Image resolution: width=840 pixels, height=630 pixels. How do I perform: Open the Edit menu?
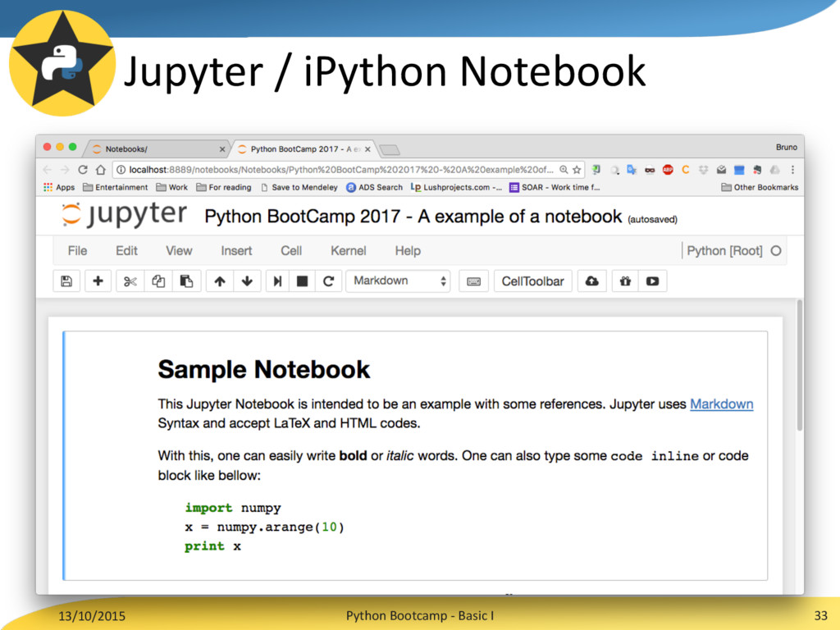[126, 251]
